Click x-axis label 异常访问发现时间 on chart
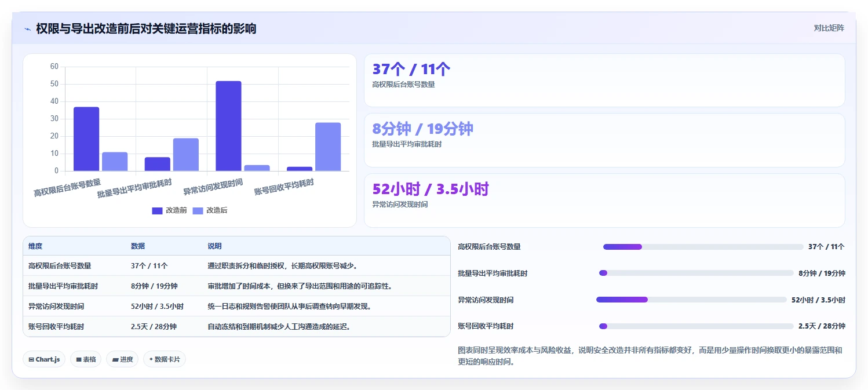The height and width of the screenshot is (390, 868). pyautogui.click(x=213, y=187)
